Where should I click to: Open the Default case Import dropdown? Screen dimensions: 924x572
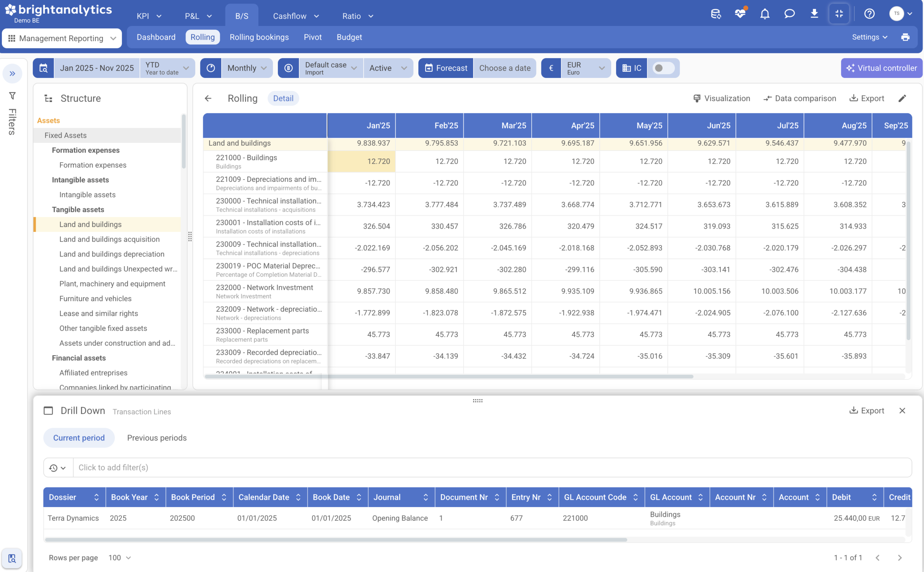[331, 68]
